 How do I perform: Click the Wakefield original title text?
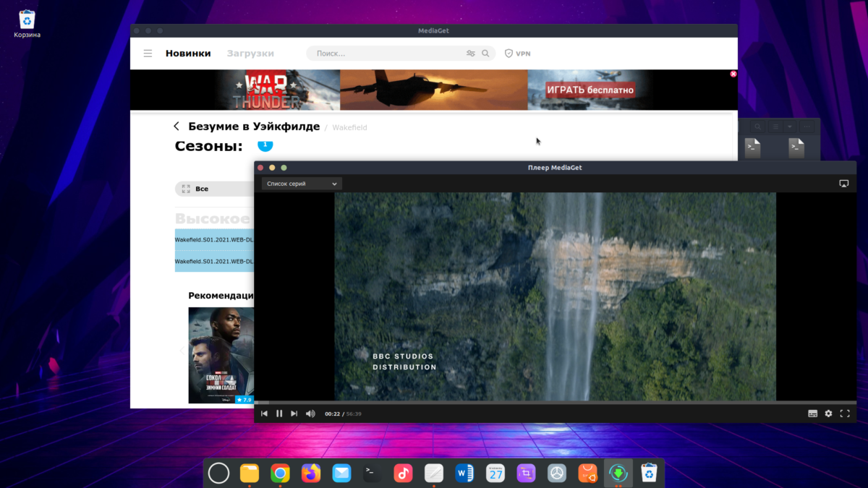pos(350,127)
